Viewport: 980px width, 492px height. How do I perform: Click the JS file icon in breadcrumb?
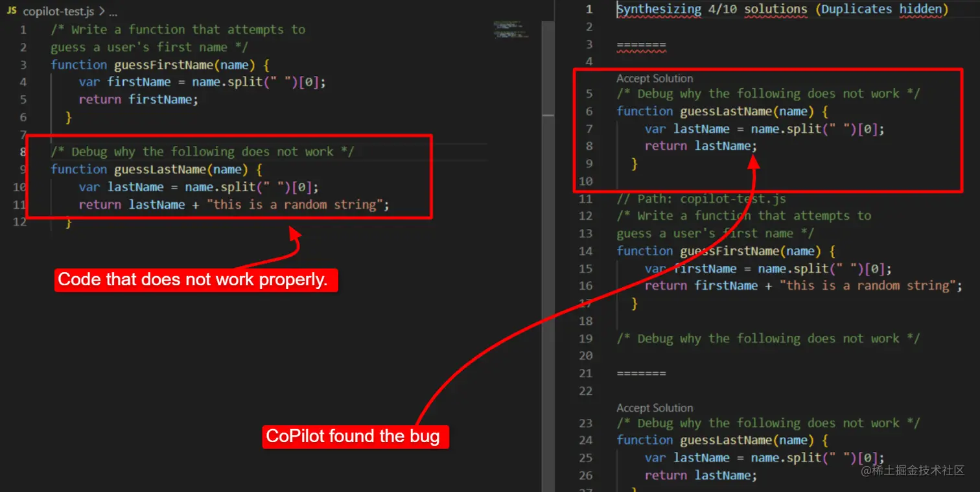click(12, 12)
